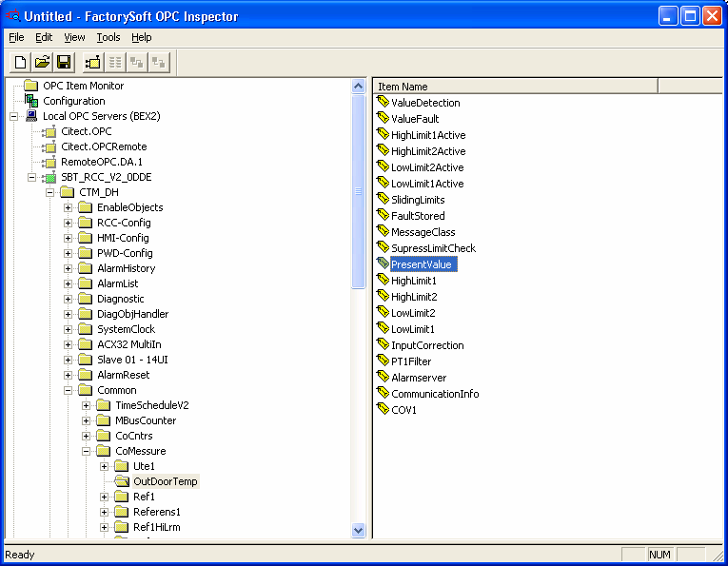Select the LowLimit2 item
The image size is (728, 566).
tap(413, 313)
